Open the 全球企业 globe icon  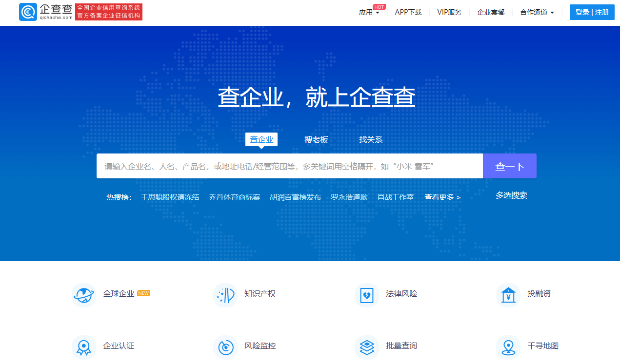(83, 295)
